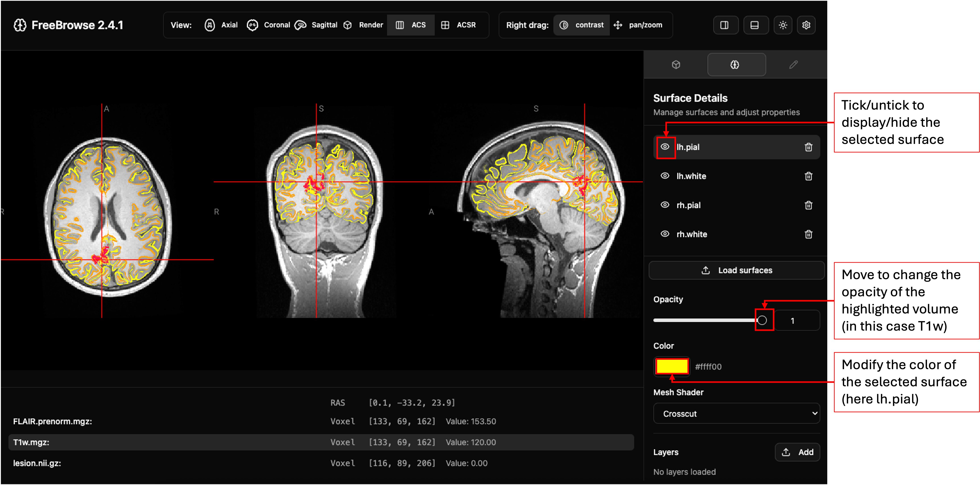Click the opacity value field
The height and width of the screenshot is (485, 980).
click(x=797, y=320)
